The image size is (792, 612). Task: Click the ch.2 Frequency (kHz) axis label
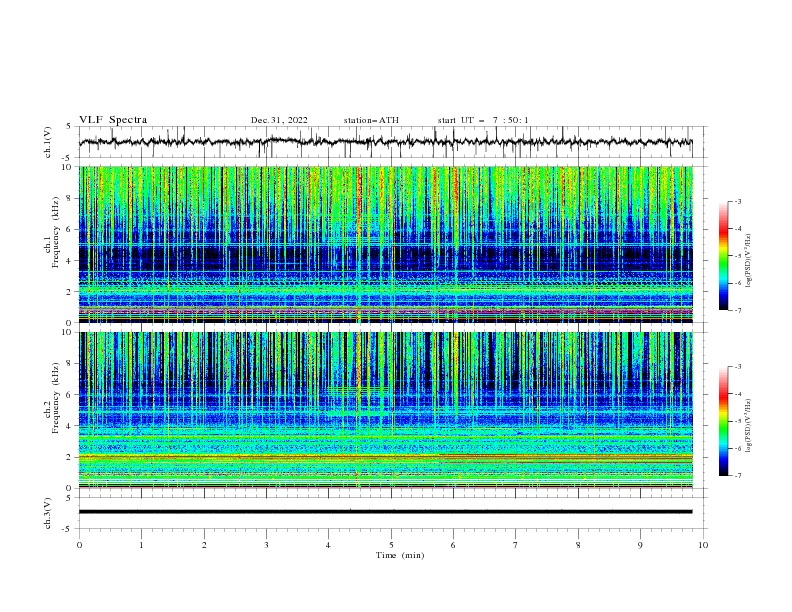52,397
